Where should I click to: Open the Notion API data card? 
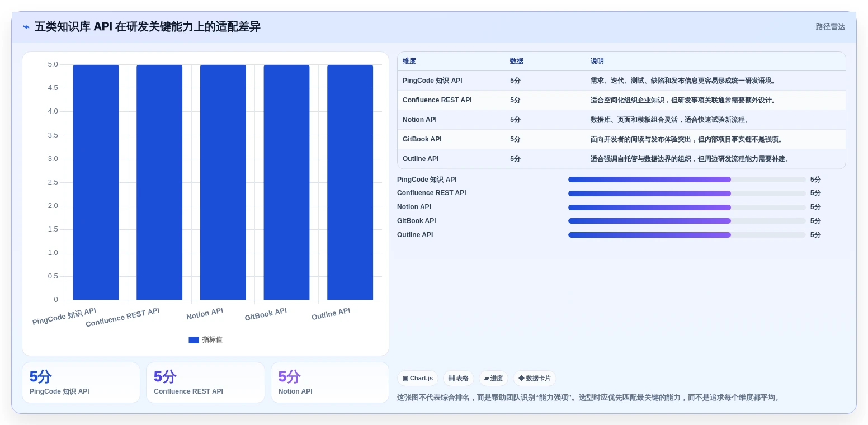coord(330,382)
